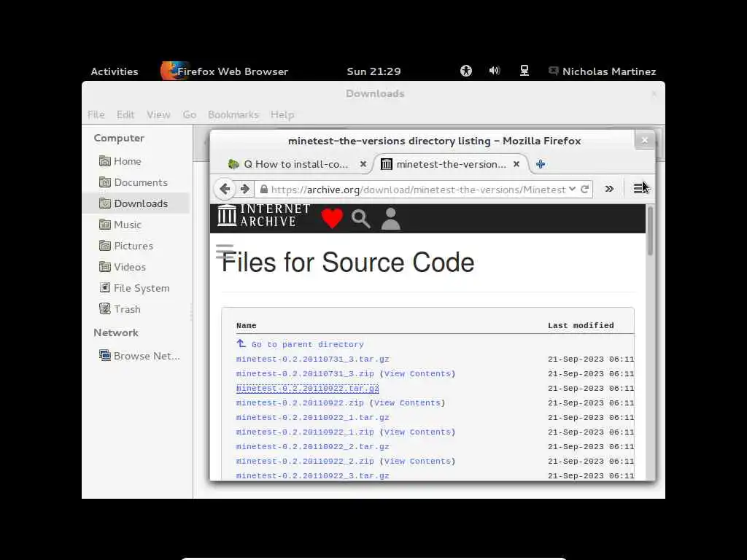747x560 pixels.
Task: Click the 'Last modified' column header
Action: point(581,326)
